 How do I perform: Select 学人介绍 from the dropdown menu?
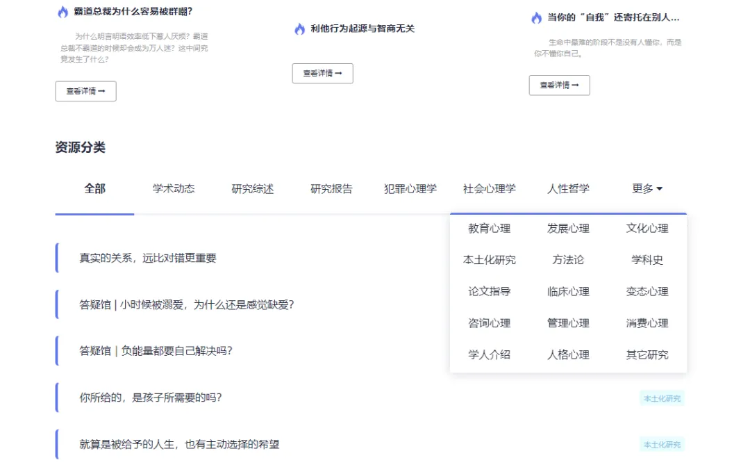(x=489, y=355)
